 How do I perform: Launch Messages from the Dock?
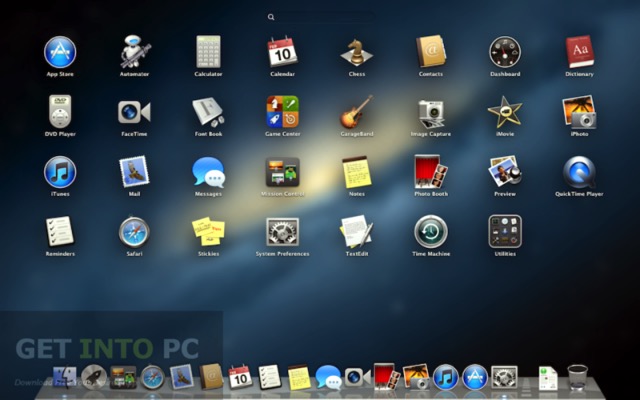[329, 378]
